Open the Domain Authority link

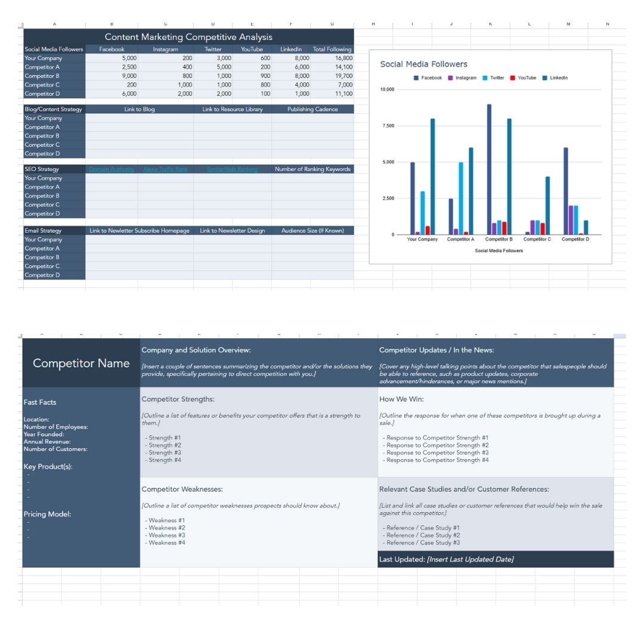click(112, 169)
